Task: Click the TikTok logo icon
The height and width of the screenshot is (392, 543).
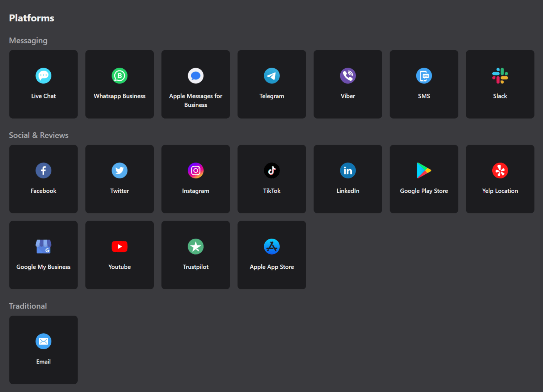Action: [x=271, y=170]
